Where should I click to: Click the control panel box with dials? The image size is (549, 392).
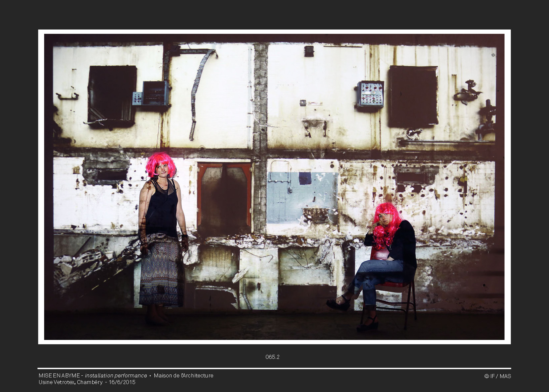(x=371, y=94)
